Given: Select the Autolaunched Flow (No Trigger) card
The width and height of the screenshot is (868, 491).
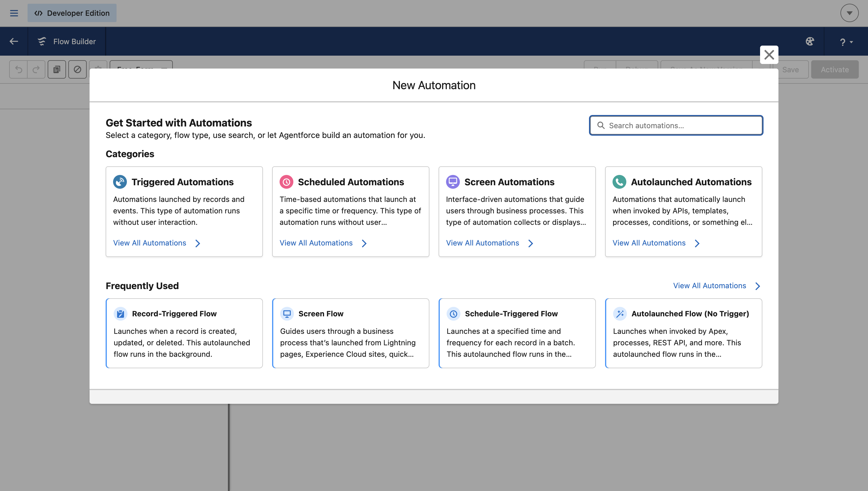Looking at the screenshot, I should point(684,333).
